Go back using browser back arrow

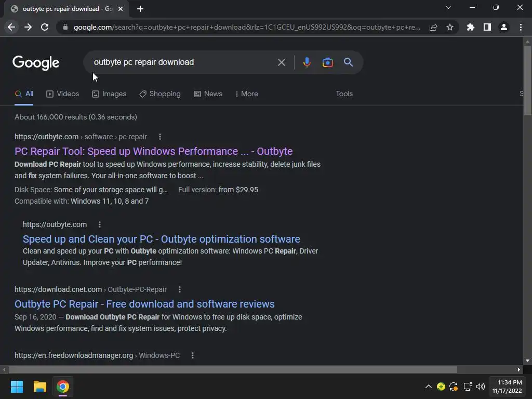[11, 27]
